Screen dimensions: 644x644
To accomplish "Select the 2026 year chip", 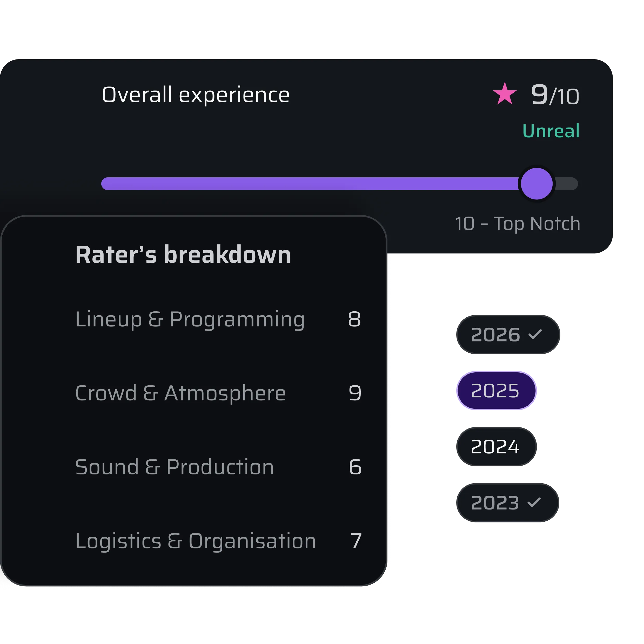I will click(x=508, y=334).
